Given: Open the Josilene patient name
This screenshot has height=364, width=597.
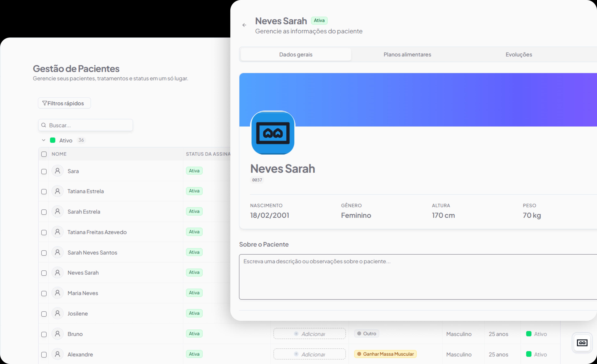Looking at the screenshot, I should point(78,313).
